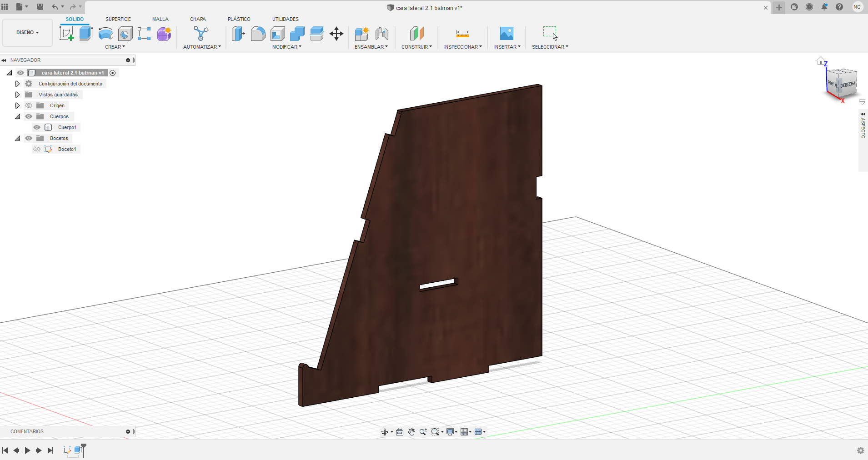Screen dimensions: 868x460
Task: Start the Automated Modeling tool icon
Action: click(201, 34)
